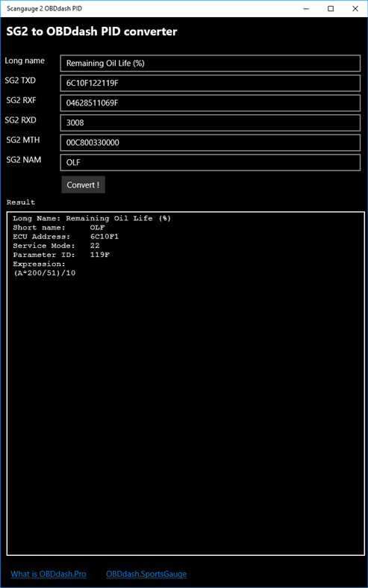This screenshot has height=588, width=368.
Task: Click the SG2 RXD field containing 3008
Action: click(210, 123)
